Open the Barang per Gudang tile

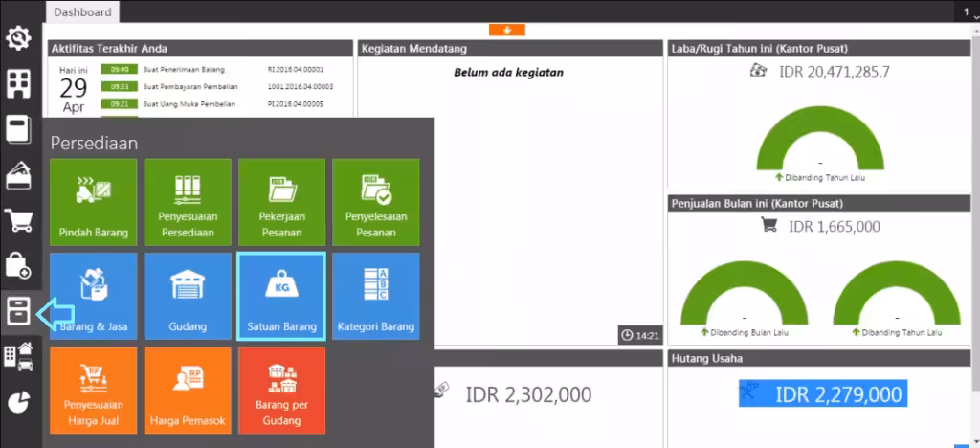click(x=281, y=391)
